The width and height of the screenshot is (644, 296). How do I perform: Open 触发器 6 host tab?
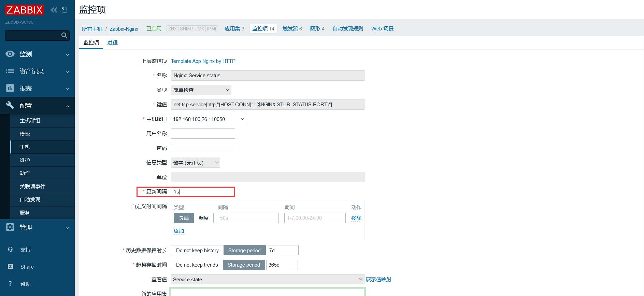[292, 29]
